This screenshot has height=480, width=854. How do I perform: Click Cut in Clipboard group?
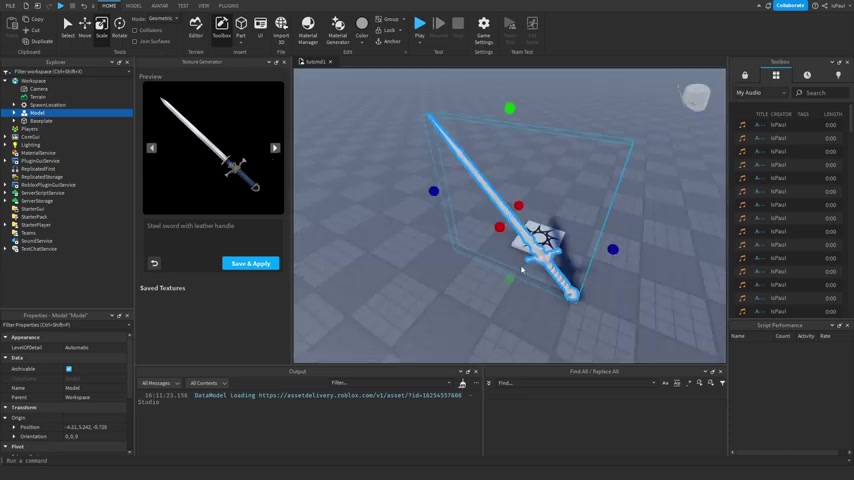32,30
